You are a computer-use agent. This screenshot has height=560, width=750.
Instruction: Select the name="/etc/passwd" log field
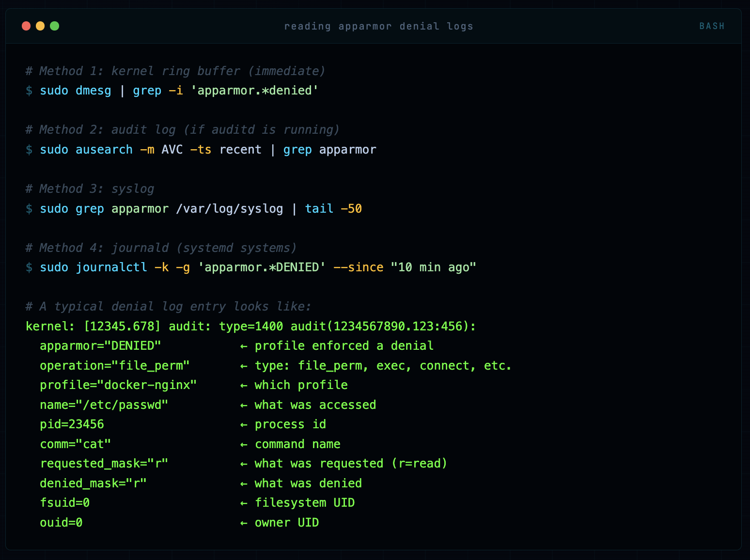[104, 405]
